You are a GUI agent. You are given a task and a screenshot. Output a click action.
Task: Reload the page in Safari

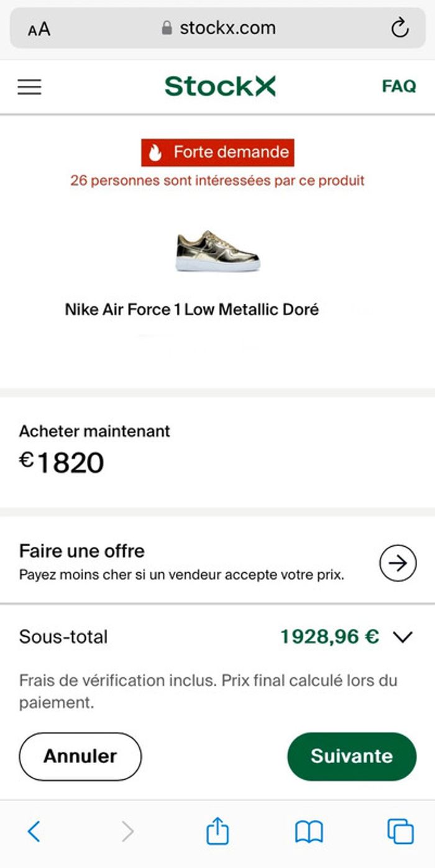pyautogui.click(x=400, y=28)
